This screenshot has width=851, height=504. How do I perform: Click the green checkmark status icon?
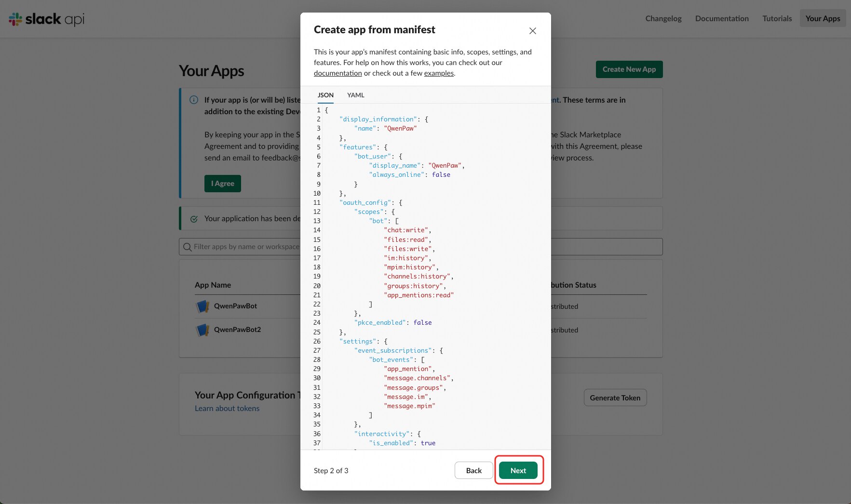click(x=194, y=219)
